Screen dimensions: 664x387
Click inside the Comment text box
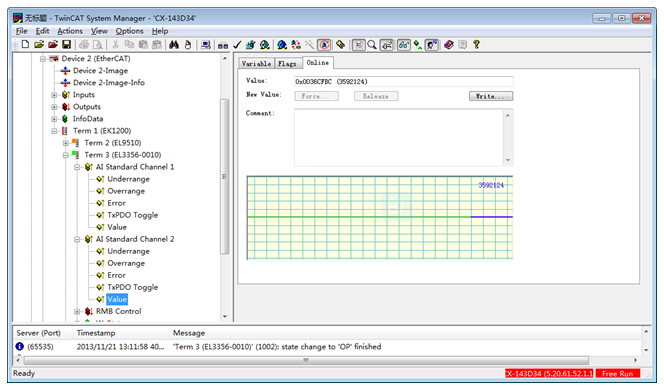click(x=399, y=137)
